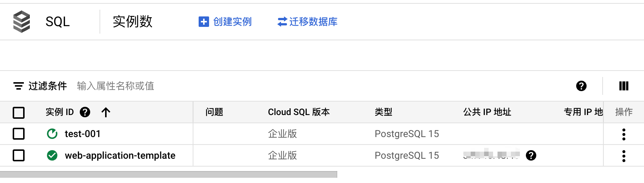Image resolution: width=644 pixels, height=183 pixels.
Task: Open the actions menu for test-001
Action: coord(624,134)
